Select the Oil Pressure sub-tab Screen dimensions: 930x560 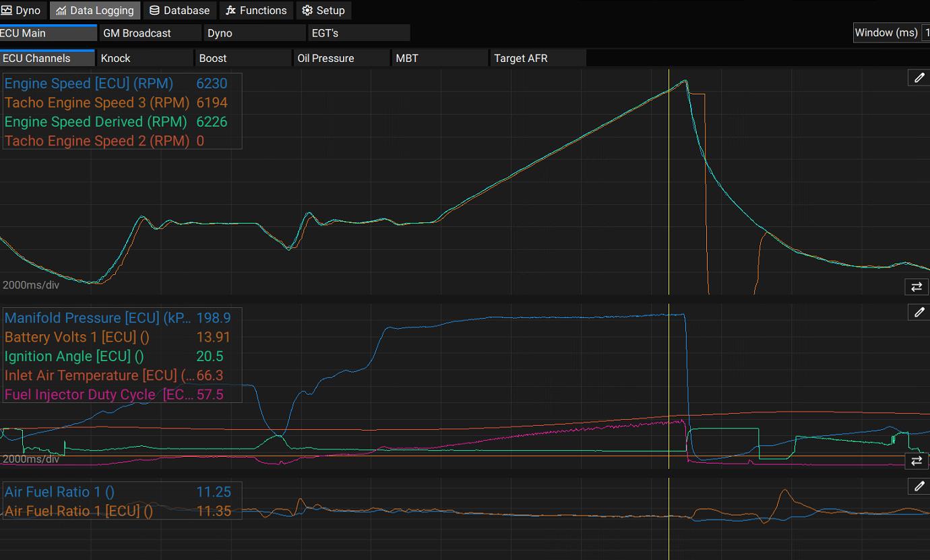[342, 58]
